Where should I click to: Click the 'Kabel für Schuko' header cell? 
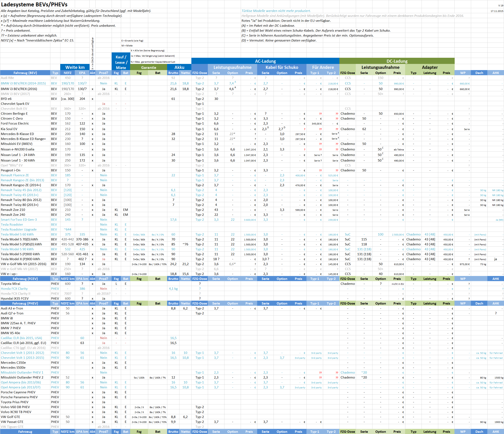[x=282, y=67]
